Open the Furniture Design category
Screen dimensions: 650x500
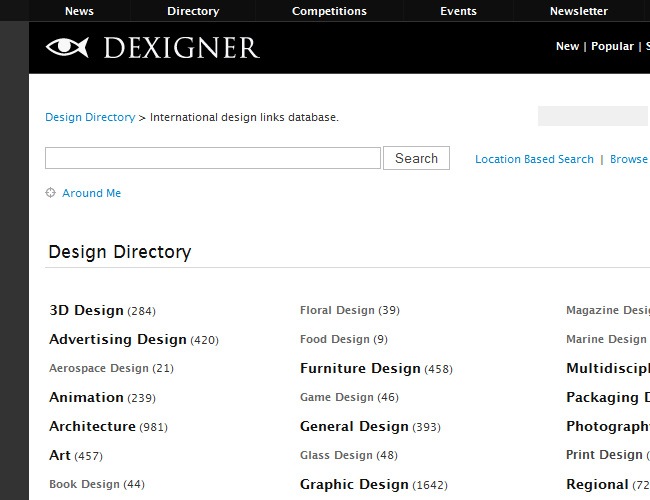(x=360, y=368)
